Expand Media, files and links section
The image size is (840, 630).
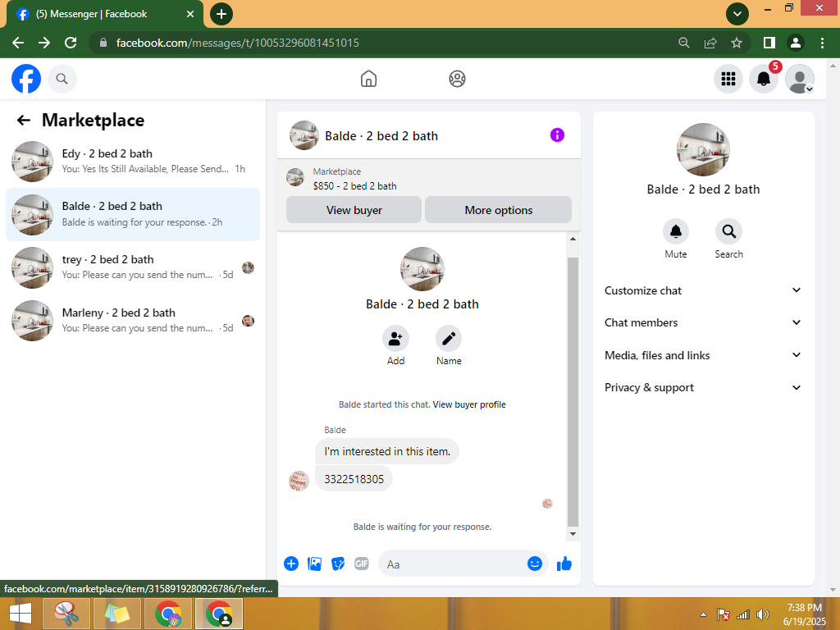click(x=703, y=355)
